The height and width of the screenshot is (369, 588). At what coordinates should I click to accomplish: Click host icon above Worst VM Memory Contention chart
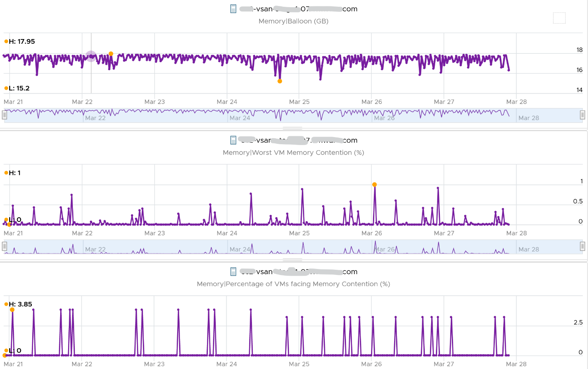[x=233, y=140]
